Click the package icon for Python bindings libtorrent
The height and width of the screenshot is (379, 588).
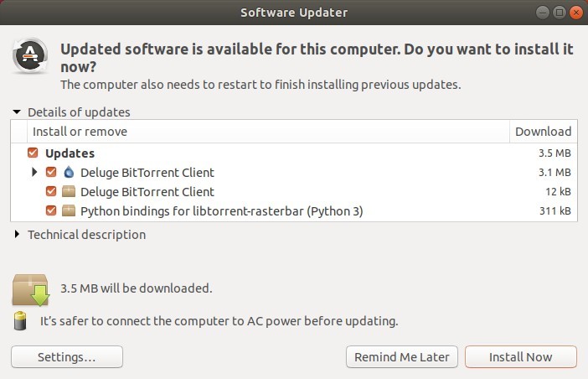point(69,210)
